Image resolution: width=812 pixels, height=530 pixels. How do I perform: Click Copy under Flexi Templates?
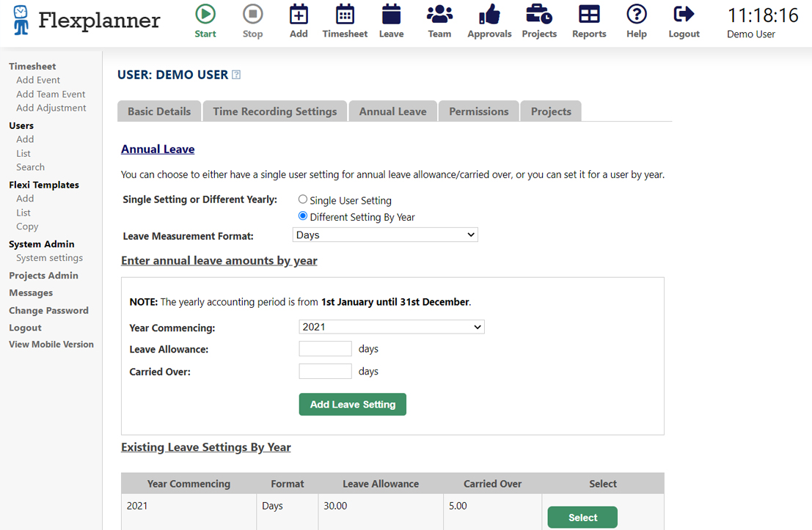pos(27,227)
